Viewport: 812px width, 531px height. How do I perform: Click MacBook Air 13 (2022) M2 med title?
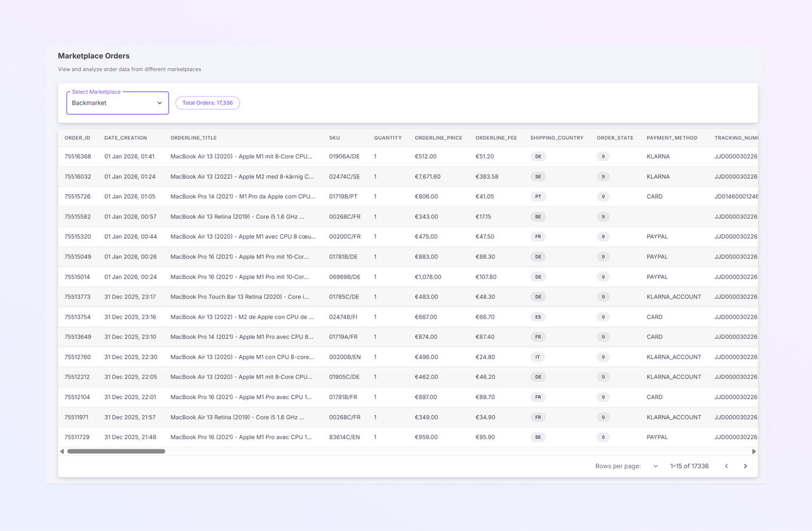tap(242, 177)
